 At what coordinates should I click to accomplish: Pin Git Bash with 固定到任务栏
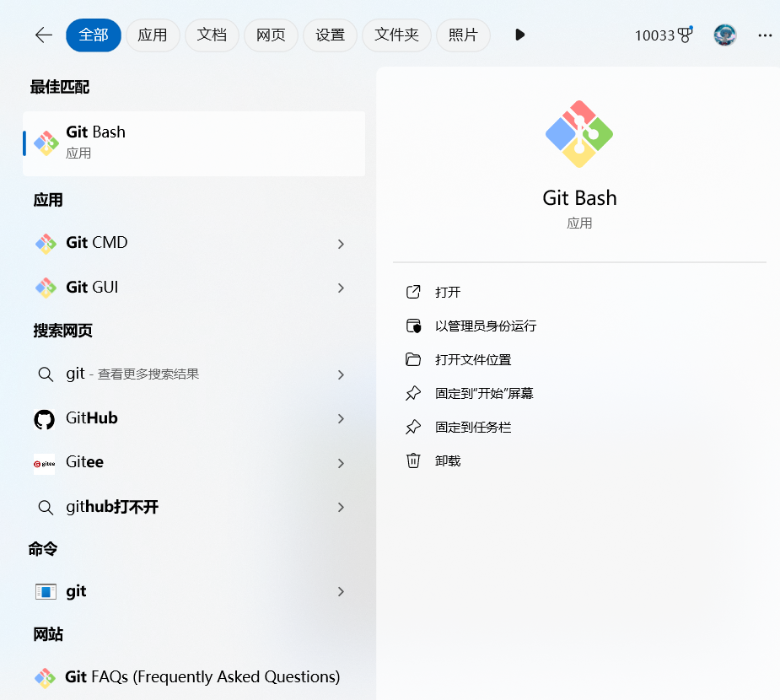point(473,427)
